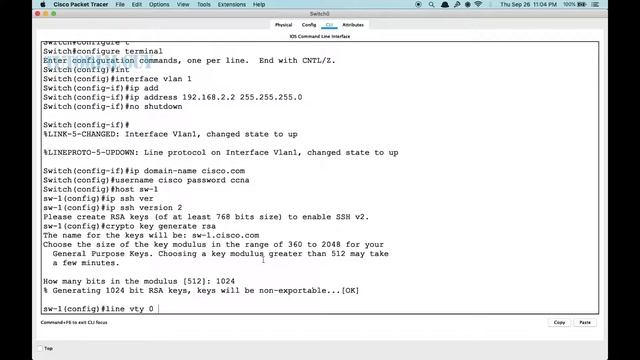Click the 'crypto key generate rsa' line
This screenshot has width=640, height=360.
(x=129, y=226)
